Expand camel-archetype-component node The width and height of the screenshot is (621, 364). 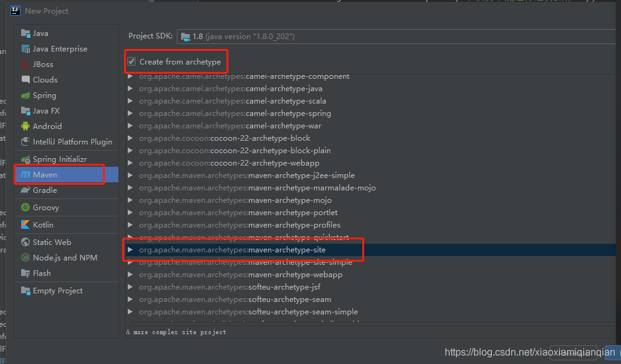point(130,76)
